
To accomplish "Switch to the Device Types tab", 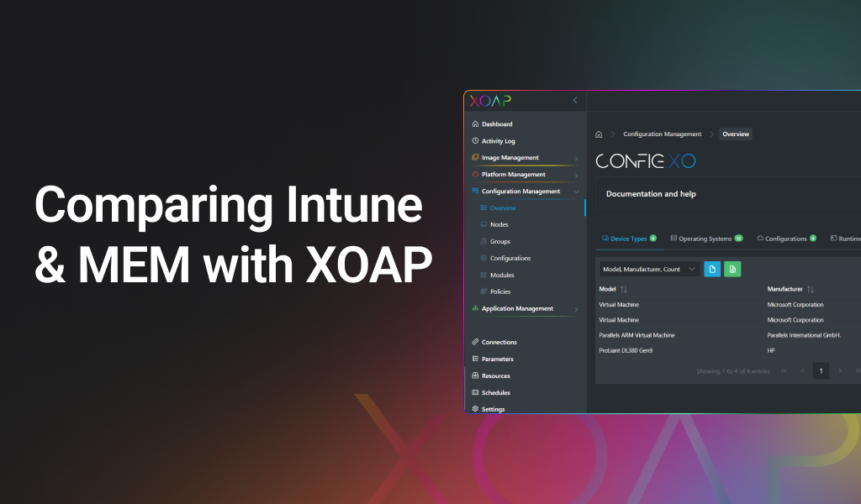I will coord(629,239).
